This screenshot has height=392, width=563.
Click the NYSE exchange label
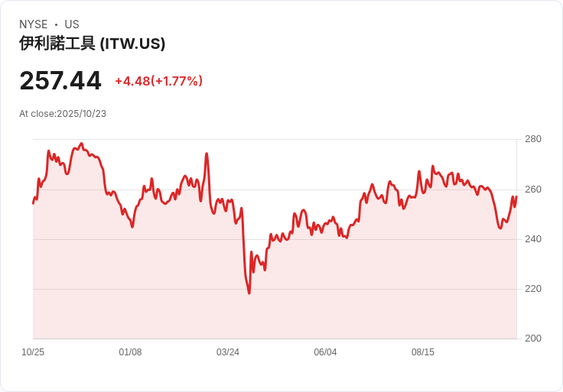[34, 24]
